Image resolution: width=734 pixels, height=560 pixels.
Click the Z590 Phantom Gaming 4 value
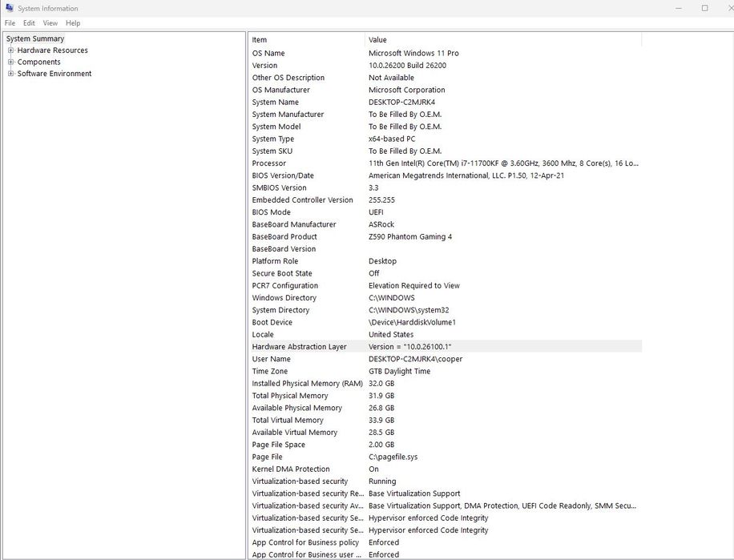pyautogui.click(x=410, y=236)
